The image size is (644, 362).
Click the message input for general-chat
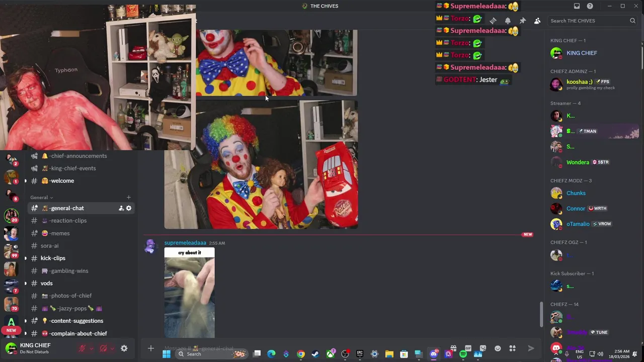pyautogui.click(x=302, y=348)
